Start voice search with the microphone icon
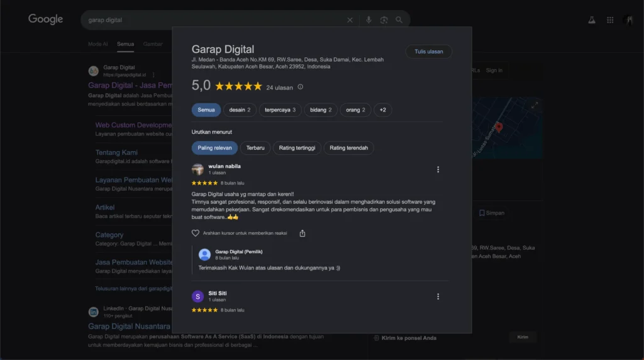The height and width of the screenshot is (360, 644). coord(369,20)
